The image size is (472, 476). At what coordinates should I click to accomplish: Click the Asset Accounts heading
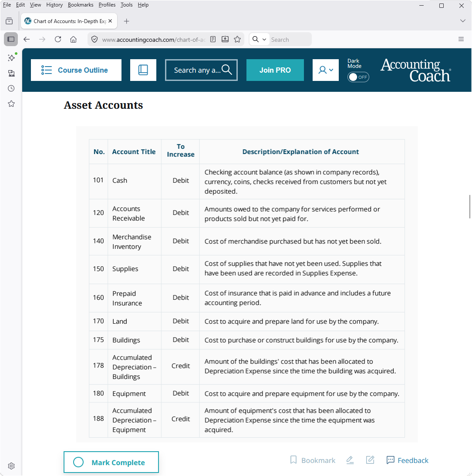[103, 105]
